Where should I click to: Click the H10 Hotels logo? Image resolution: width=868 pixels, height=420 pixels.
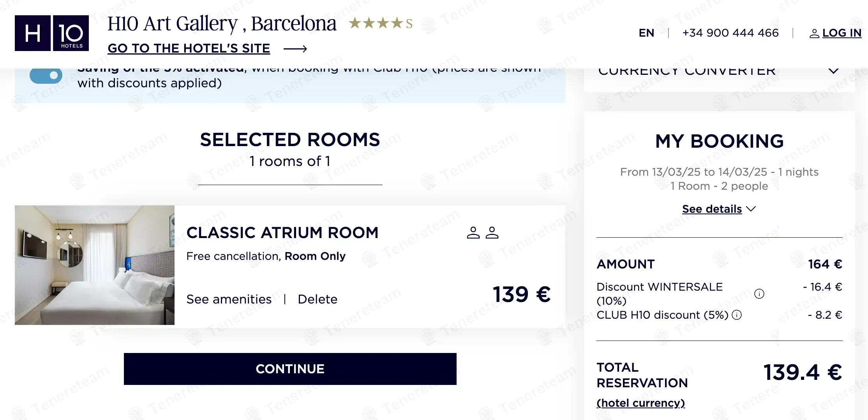[x=52, y=33]
